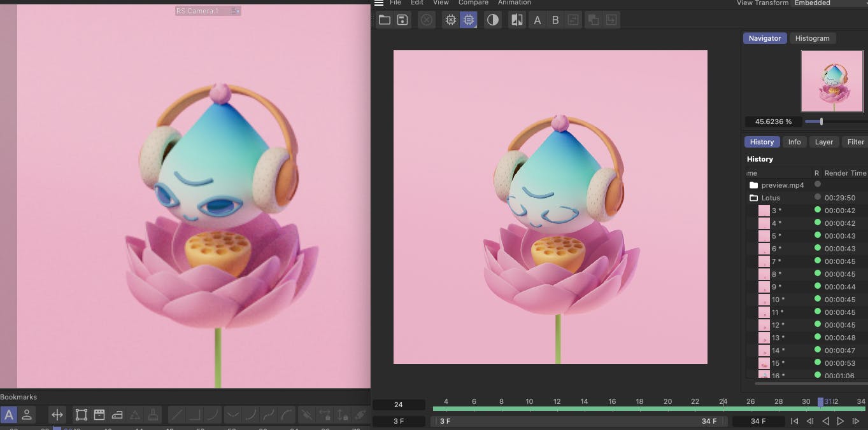Click the zoom slider handle in Navigator
Screen dimensions: 868x430
tap(821, 121)
